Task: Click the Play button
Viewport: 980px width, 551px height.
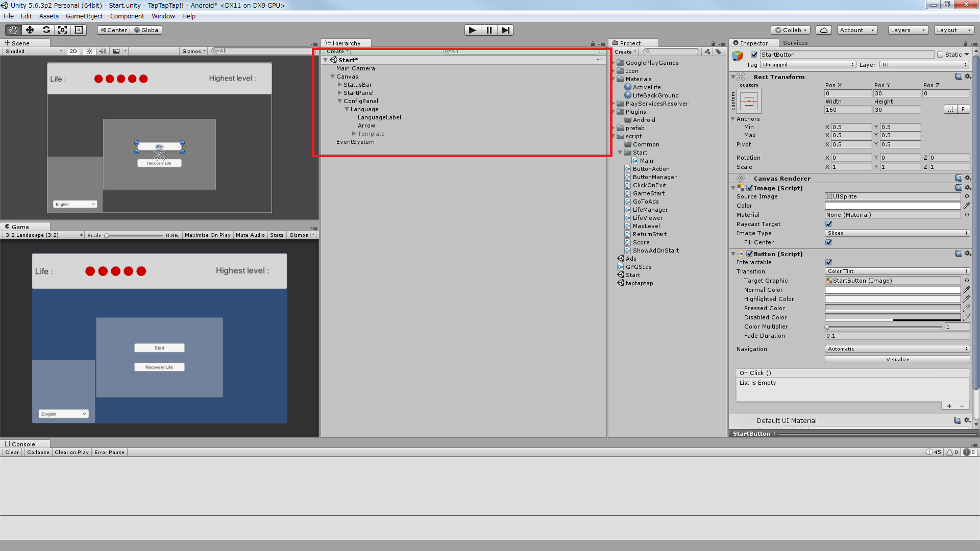Action: tap(473, 30)
